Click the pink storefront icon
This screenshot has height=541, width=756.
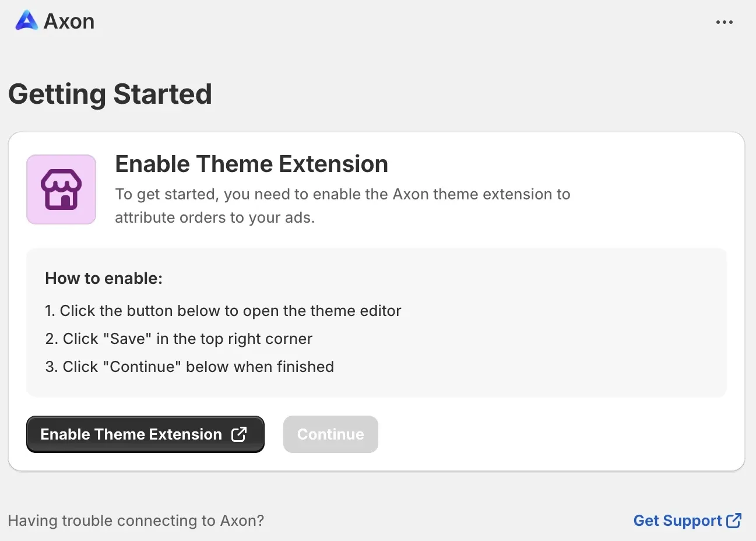point(61,189)
